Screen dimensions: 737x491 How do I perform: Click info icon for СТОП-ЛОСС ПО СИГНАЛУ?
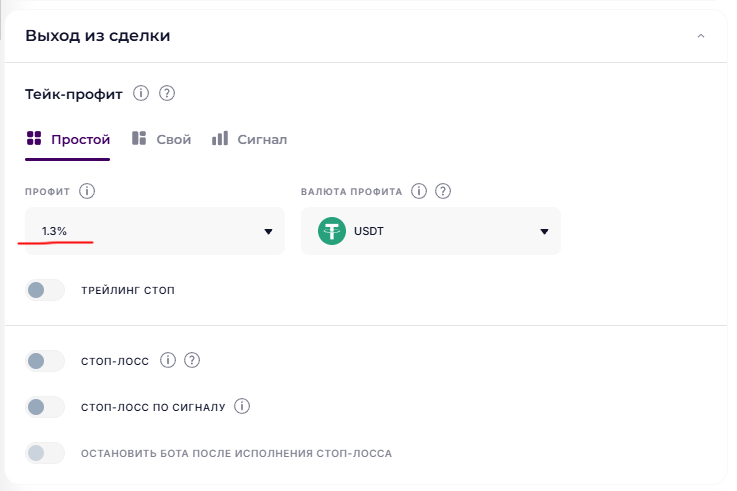[242, 406]
